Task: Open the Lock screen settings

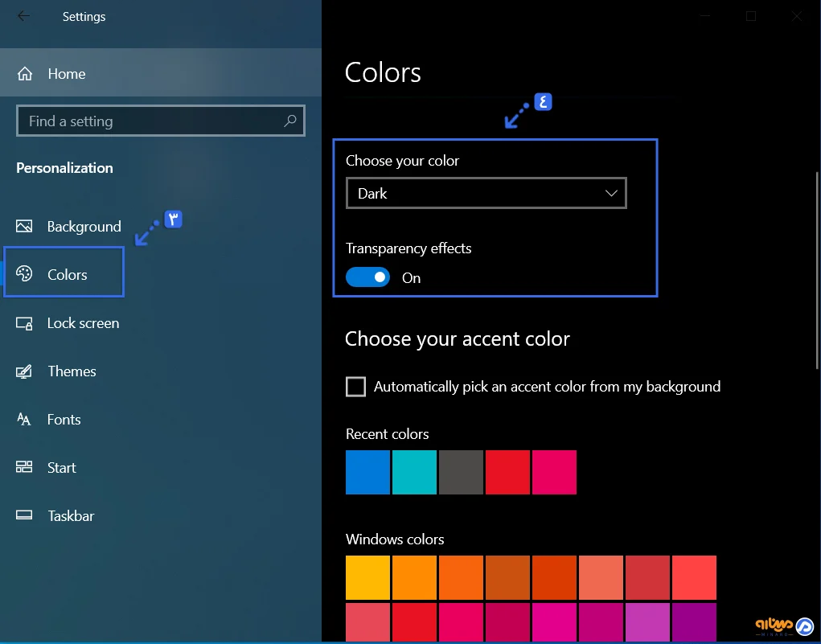Action: tap(161, 323)
